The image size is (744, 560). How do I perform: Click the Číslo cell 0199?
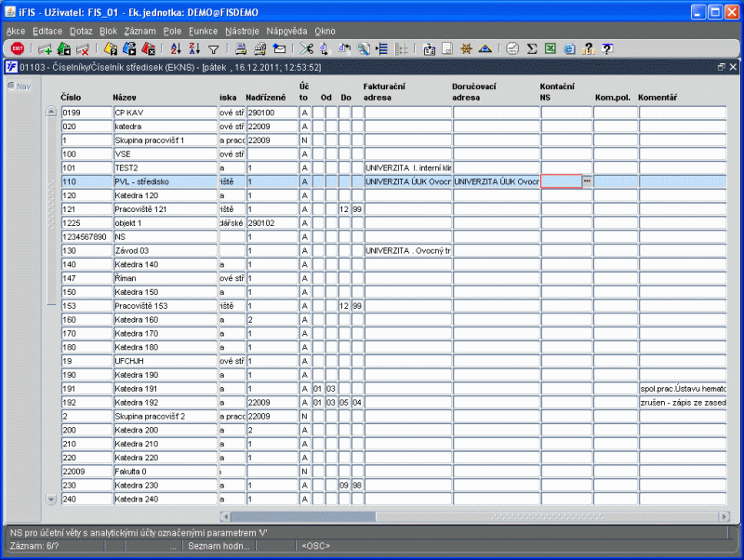(x=86, y=113)
